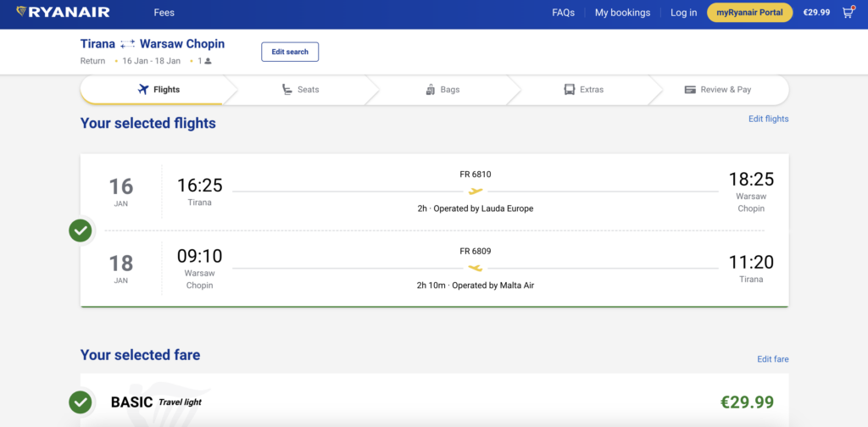Click the Ryanair logo
868x427 pixels.
pyautogui.click(x=63, y=13)
